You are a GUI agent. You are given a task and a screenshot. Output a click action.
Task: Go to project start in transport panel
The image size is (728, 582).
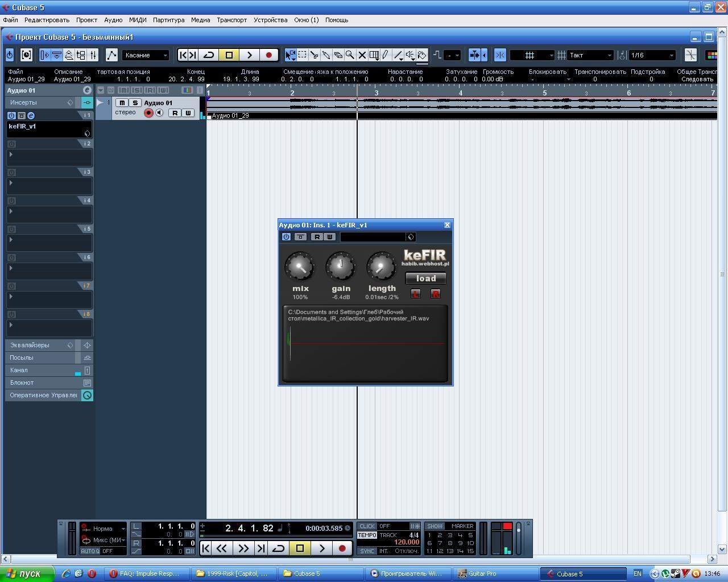click(206, 548)
